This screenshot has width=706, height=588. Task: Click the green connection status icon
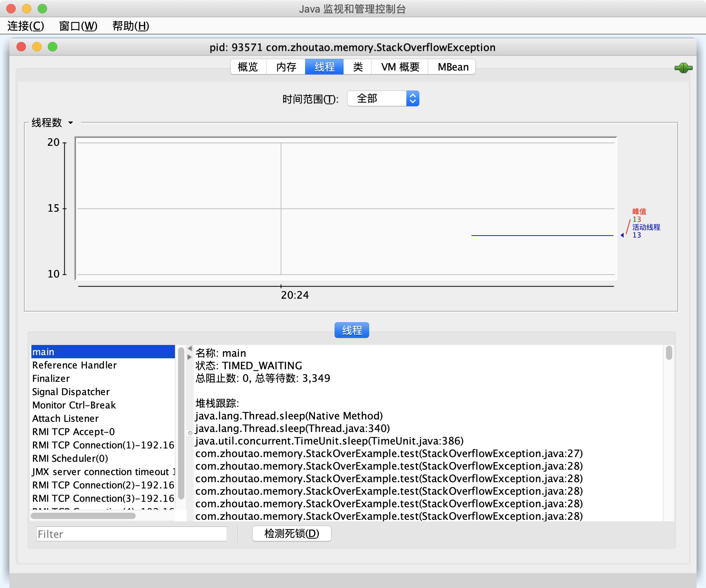pyautogui.click(x=683, y=68)
